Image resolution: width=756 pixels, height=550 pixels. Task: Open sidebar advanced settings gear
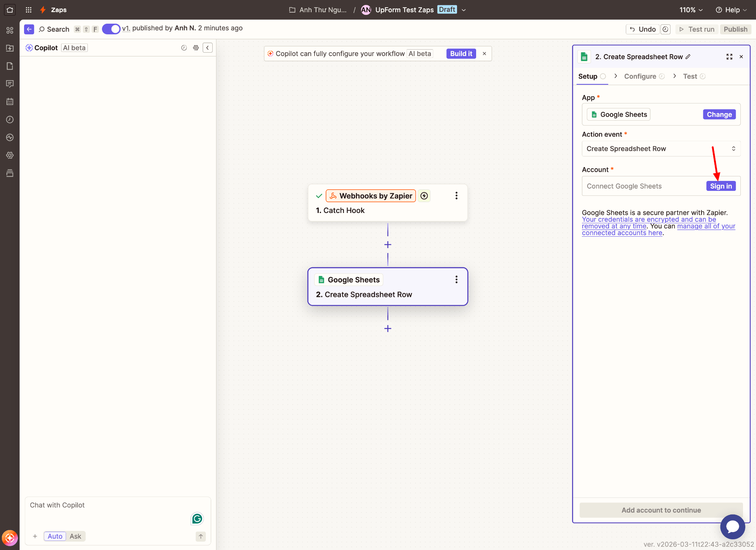click(x=10, y=155)
